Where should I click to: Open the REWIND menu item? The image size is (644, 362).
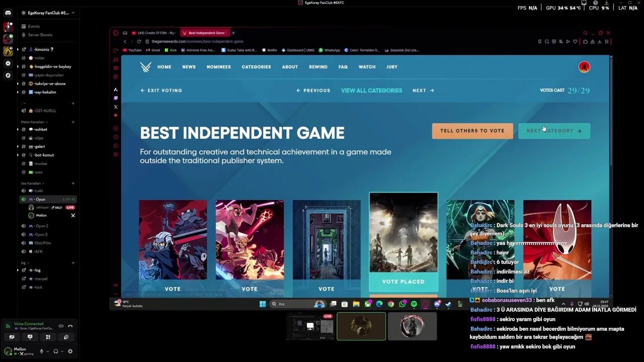pos(318,67)
